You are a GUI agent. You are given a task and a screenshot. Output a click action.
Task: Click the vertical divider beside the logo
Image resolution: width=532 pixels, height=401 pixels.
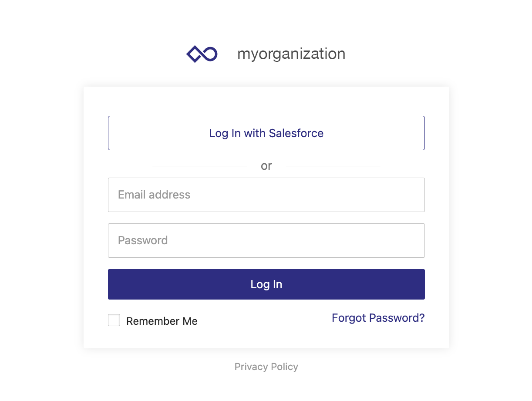227,54
